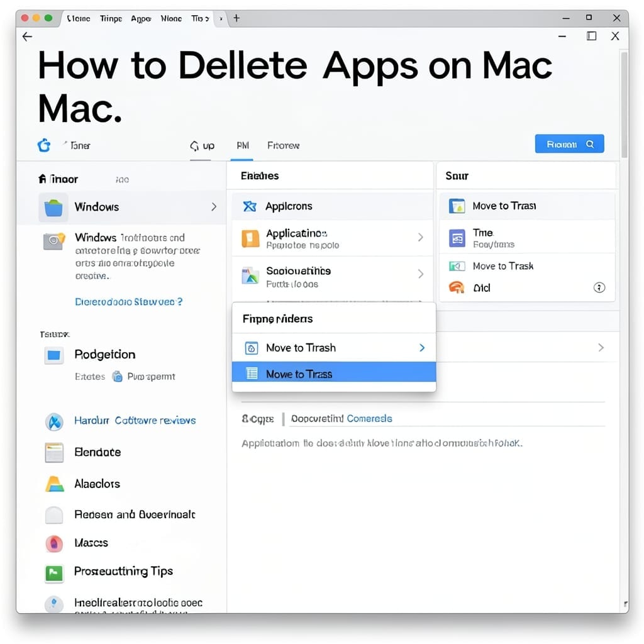Click the chevron at far right row

[601, 347]
